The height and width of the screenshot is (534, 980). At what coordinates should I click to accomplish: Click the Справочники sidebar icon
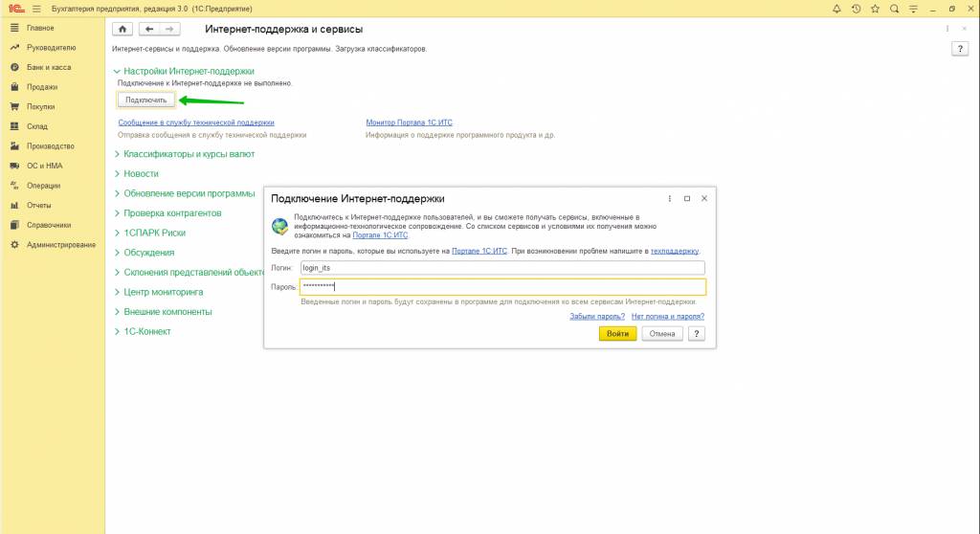[14, 225]
